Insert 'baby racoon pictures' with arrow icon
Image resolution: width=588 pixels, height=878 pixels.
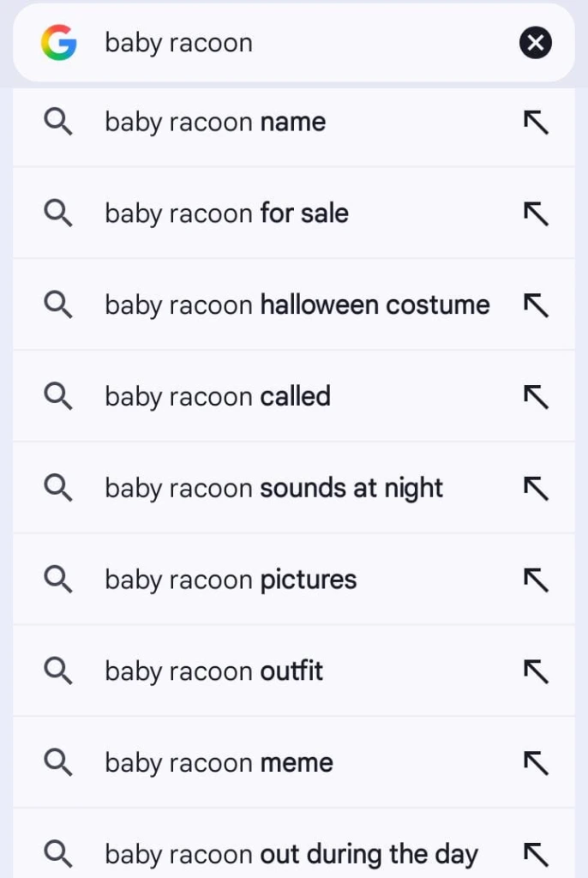coord(536,580)
